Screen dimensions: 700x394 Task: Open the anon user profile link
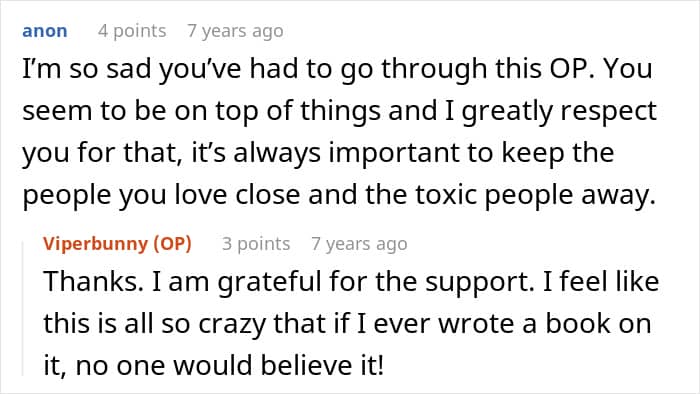coord(45,31)
